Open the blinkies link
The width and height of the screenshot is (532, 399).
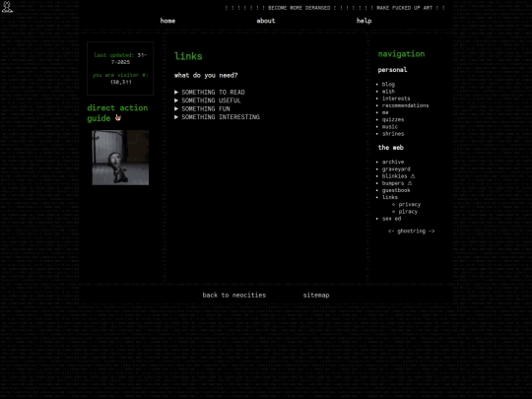pyautogui.click(x=394, y=176)
